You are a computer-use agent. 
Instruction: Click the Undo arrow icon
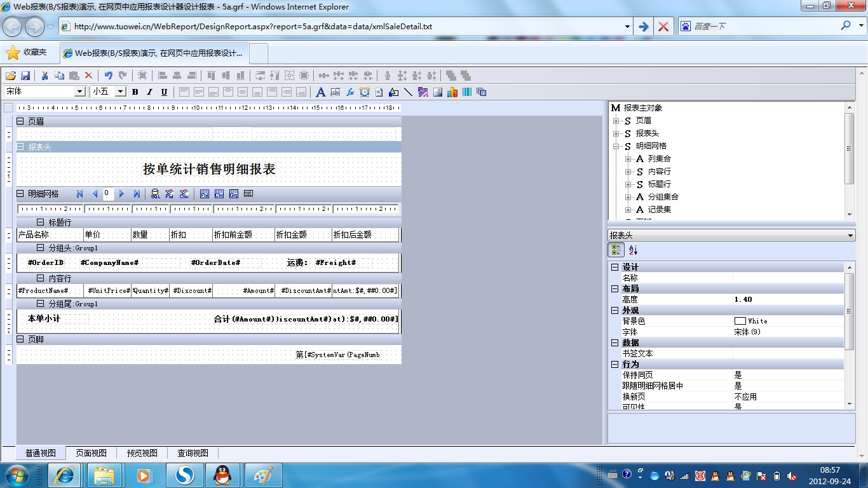click(x=108, y=75)
